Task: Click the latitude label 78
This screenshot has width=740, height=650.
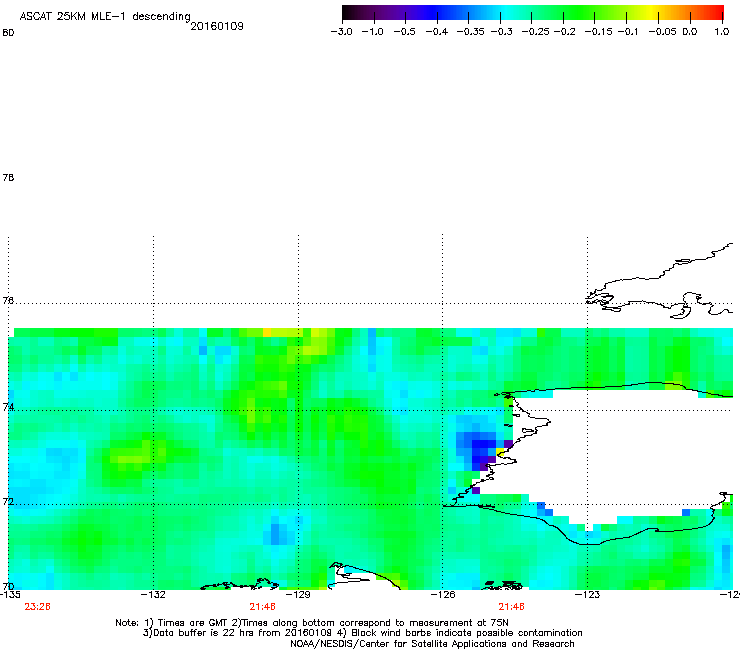Action: point(8,177)
